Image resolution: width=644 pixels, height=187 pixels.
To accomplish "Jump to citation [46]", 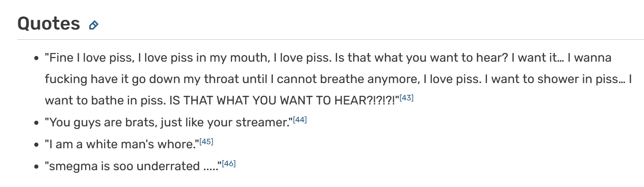I will pyautogui.click(x=229, y=164).
